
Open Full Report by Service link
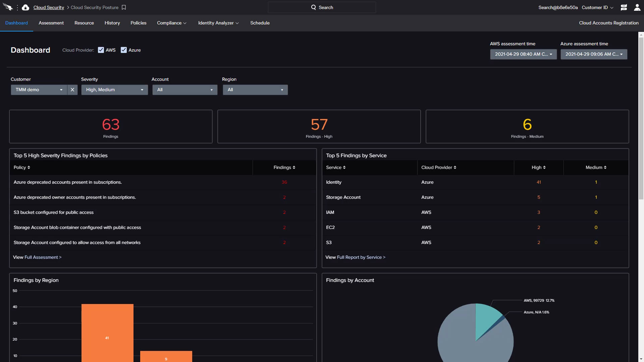point(361,257)
